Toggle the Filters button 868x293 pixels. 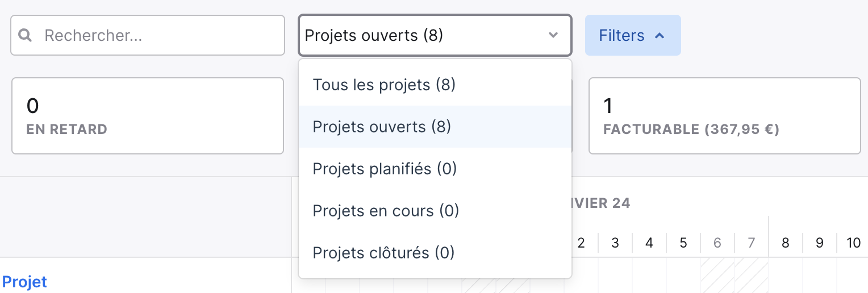point(633,35)
